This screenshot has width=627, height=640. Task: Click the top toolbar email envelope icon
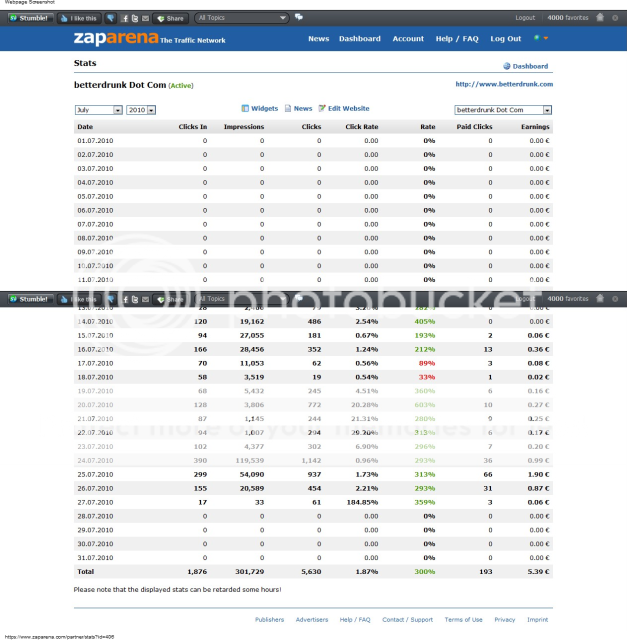(x=145, y=18)
